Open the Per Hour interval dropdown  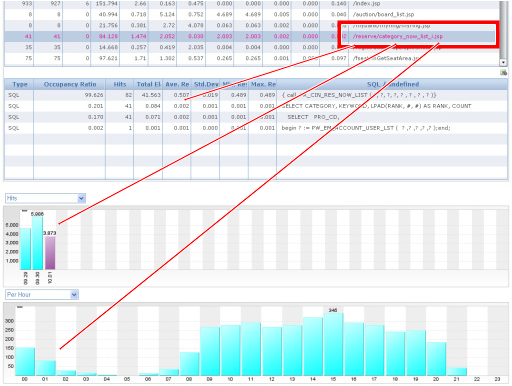click(74, 295)
